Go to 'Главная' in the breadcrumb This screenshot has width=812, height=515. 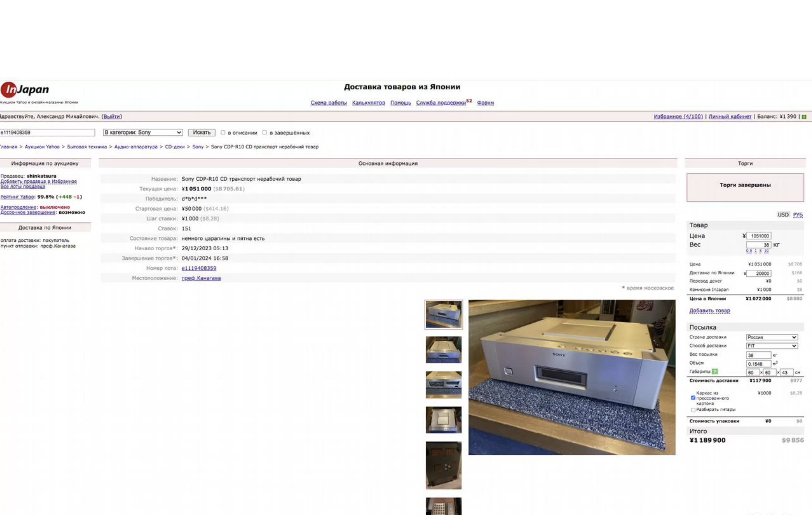(8, 147)
